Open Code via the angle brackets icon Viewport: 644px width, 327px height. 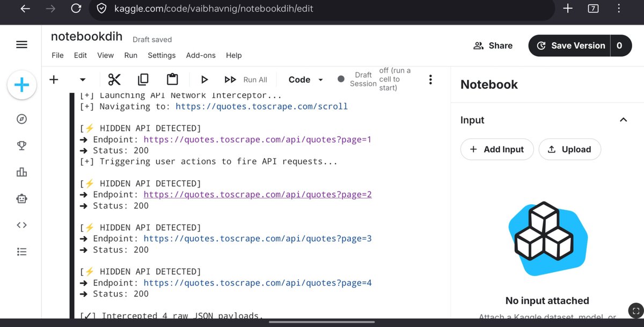click(x=21, y=225)
